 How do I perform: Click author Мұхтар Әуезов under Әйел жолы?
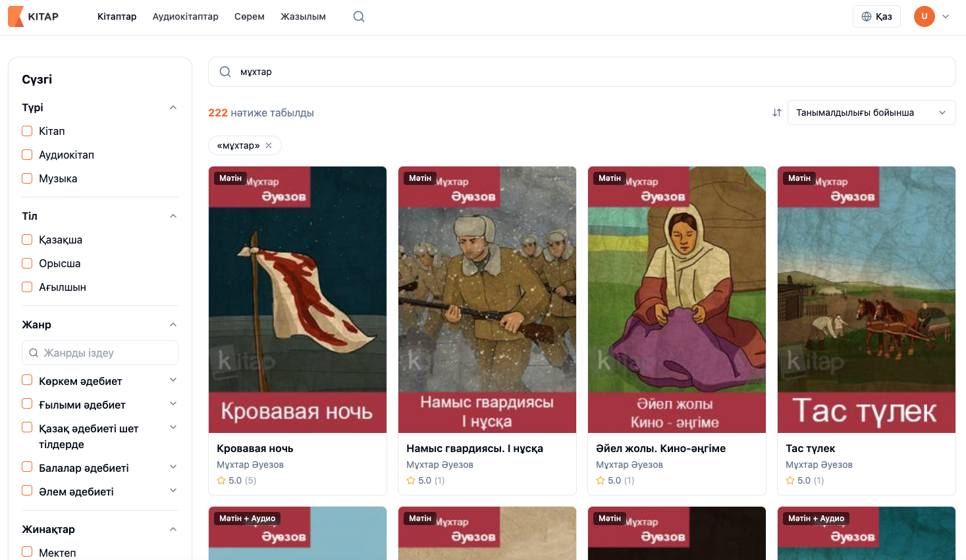[629, 465]
